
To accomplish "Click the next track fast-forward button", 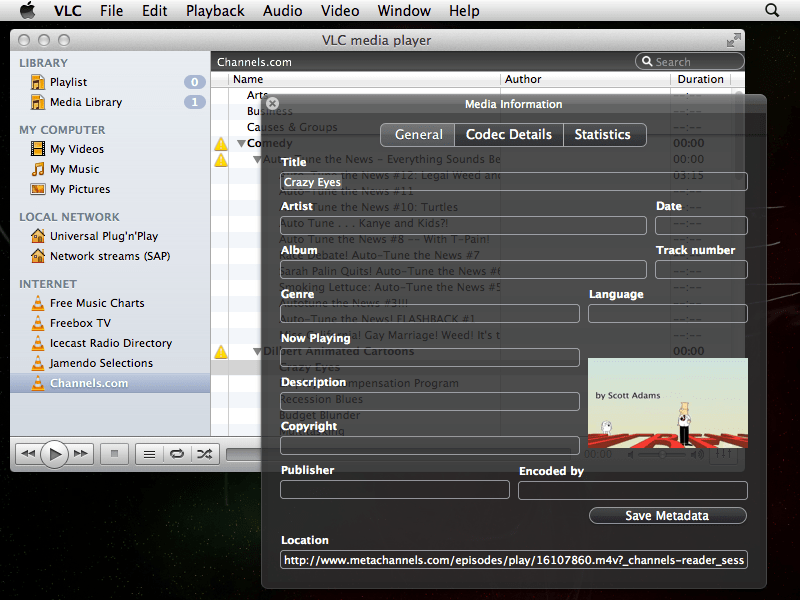I will point(81,454).
